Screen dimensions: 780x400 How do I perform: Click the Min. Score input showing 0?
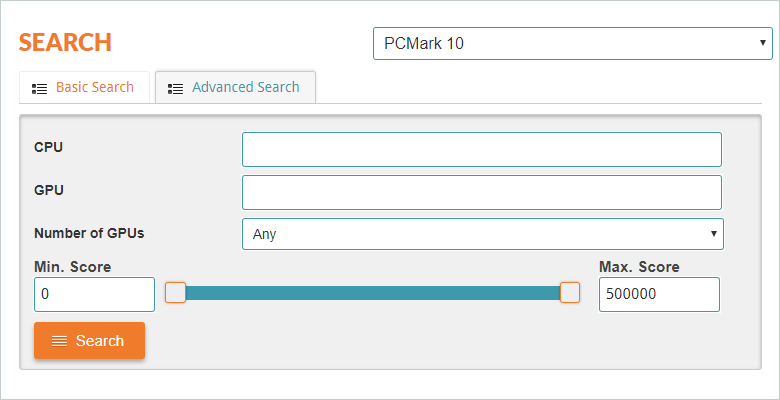click(x=94, y=295)
